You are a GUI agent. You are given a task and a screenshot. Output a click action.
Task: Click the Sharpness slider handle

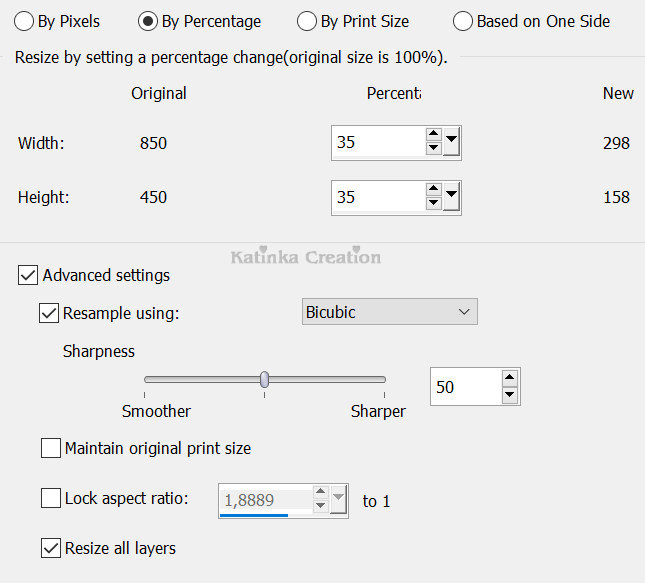(265, 379)
